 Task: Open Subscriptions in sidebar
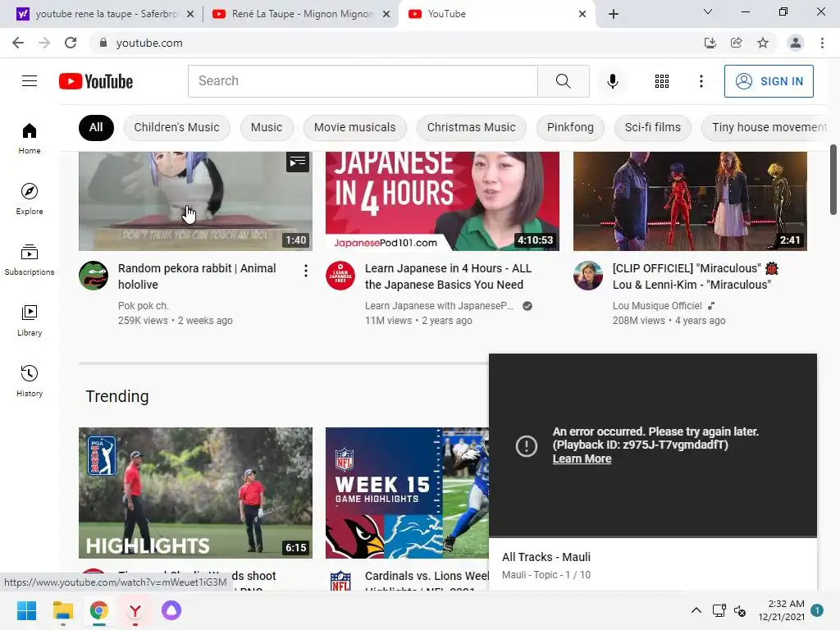[x=30, y=260]
